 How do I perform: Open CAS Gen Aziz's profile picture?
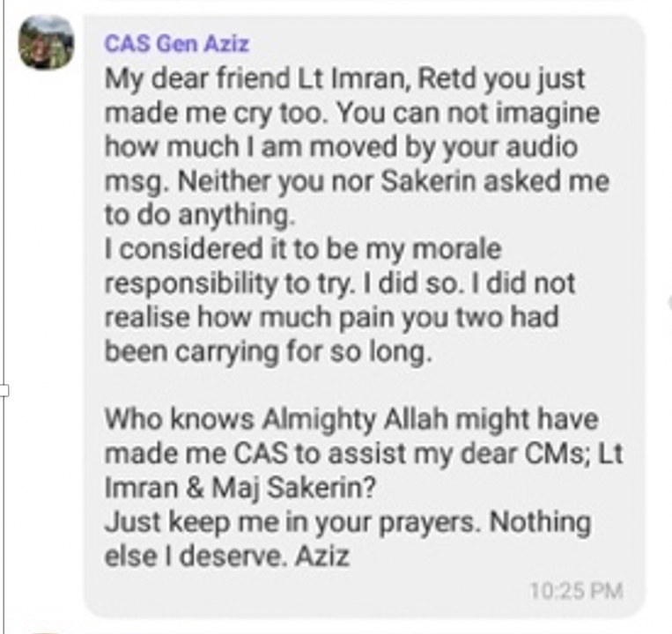pos(47,42)
